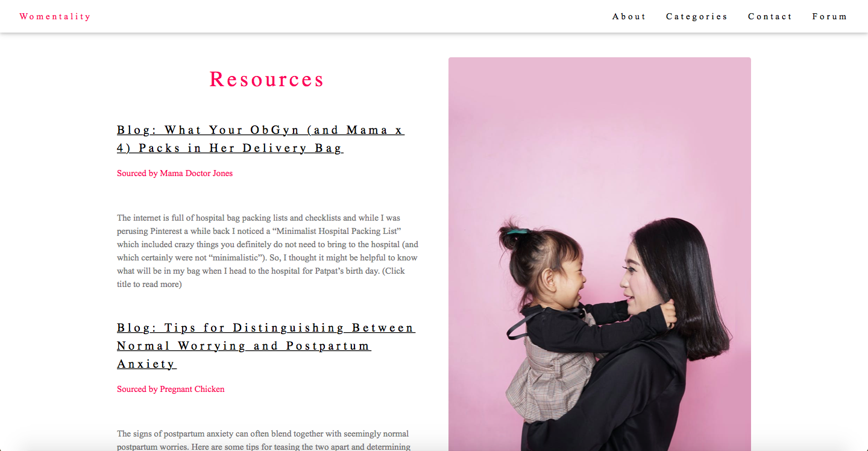Open the Womentality home logo link
Image resolution: width=868 pixels, height=451 pixels.
55,16
